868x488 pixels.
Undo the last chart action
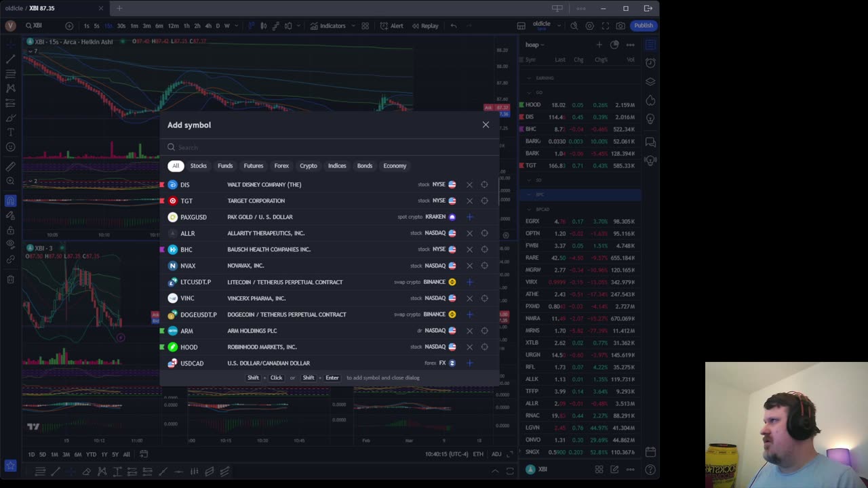454,26
